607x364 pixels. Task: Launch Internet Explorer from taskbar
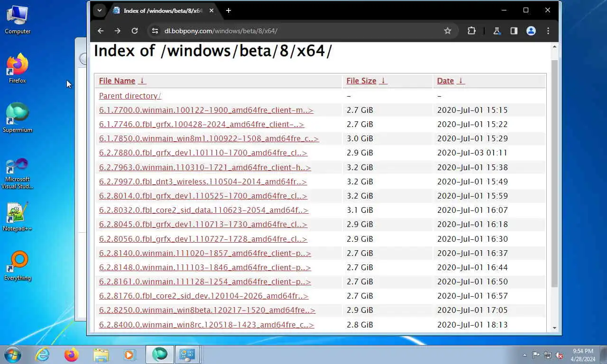pos(42,355)
